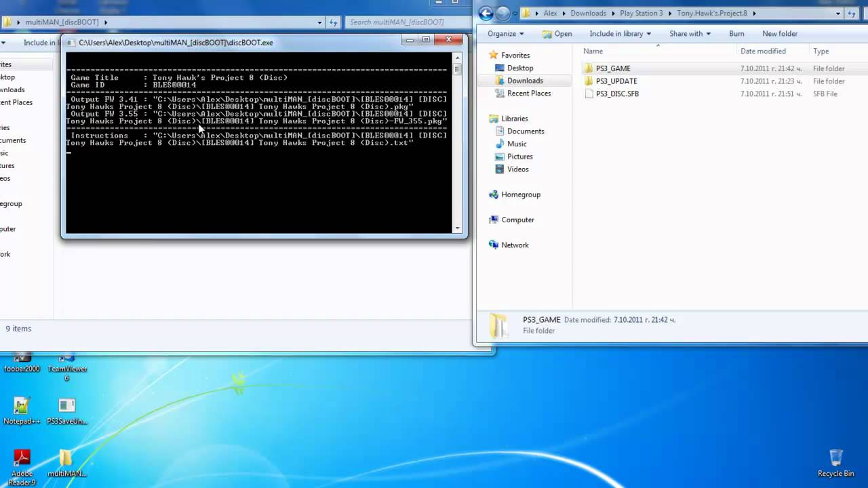Click the console vertical scrollbar thumb
The image size is (868, 488).
click(457, 68)
